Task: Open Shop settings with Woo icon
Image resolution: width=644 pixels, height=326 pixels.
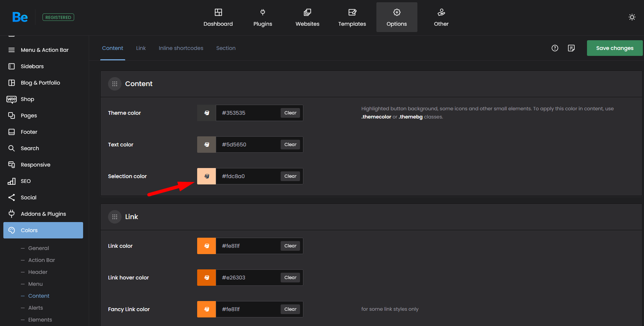Action: click(43, 99)
